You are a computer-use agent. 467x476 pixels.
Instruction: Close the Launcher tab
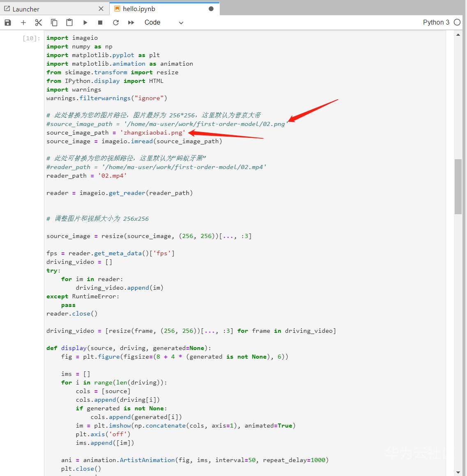(101, 9)
